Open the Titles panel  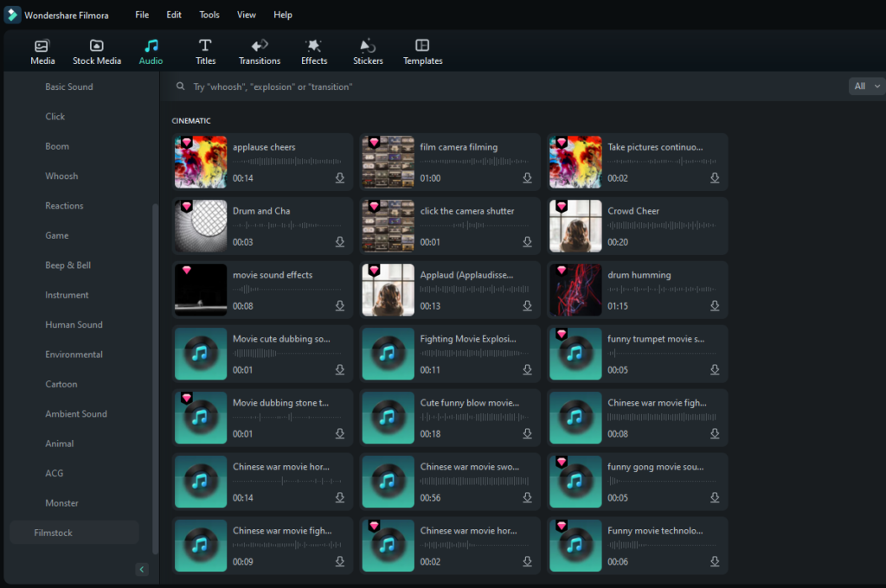pos(205,50)
